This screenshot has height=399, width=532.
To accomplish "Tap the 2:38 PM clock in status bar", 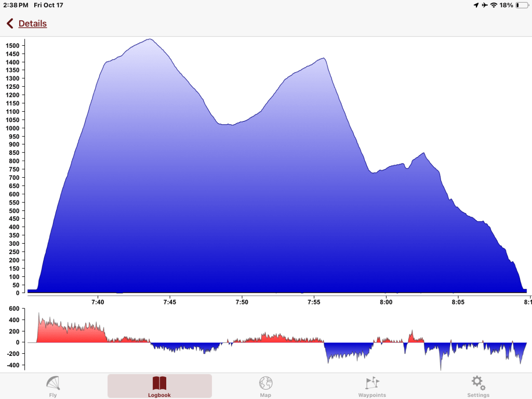I will 16,5.
